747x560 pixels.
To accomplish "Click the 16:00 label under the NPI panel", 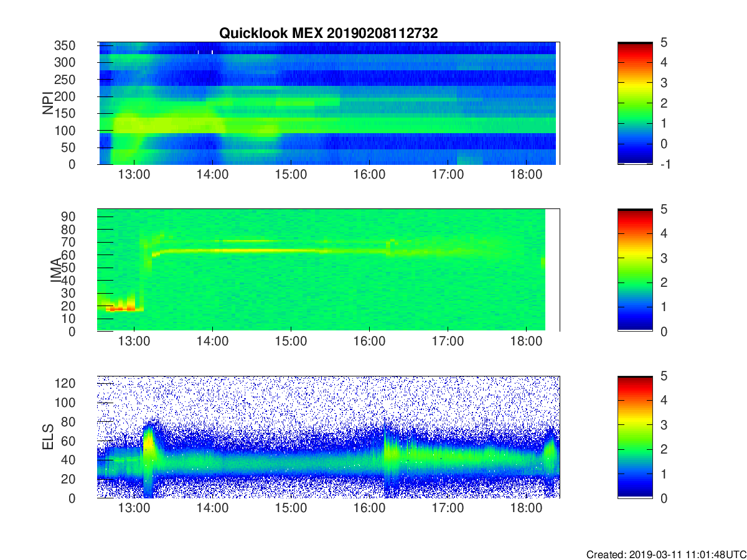I will pos(370,175).
